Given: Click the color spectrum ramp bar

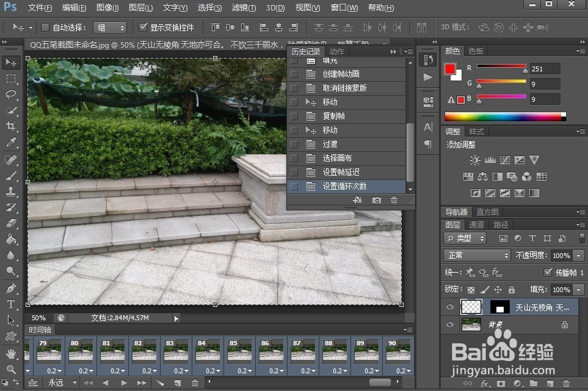Looking at the screenshot, I should point(505,117).
